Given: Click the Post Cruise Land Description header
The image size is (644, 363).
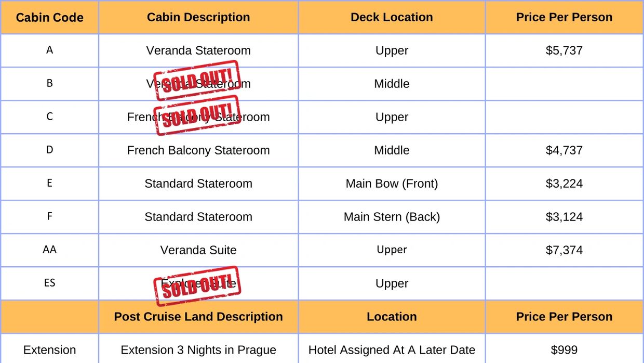Looking at the screenshot, I should pyautogui.click(x=198, y=317).
